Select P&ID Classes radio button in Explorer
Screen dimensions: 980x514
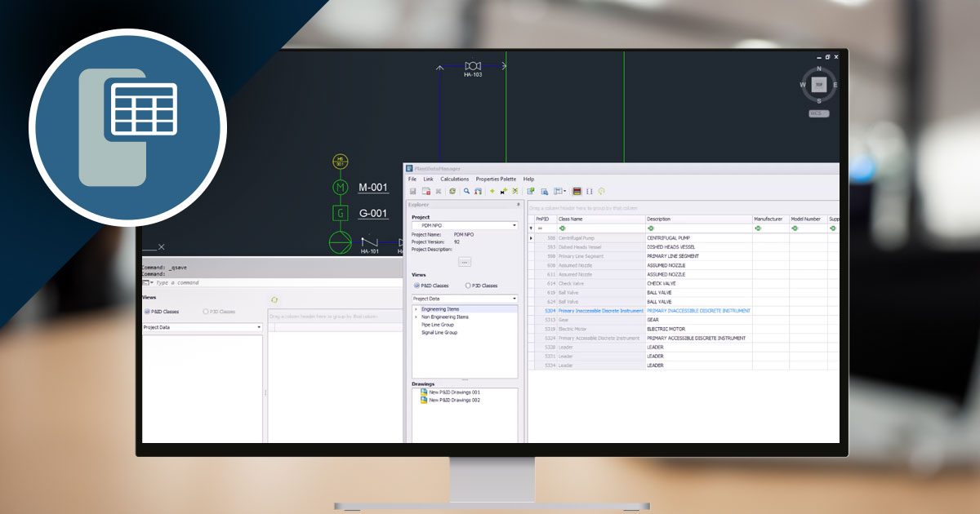[417, 286]
